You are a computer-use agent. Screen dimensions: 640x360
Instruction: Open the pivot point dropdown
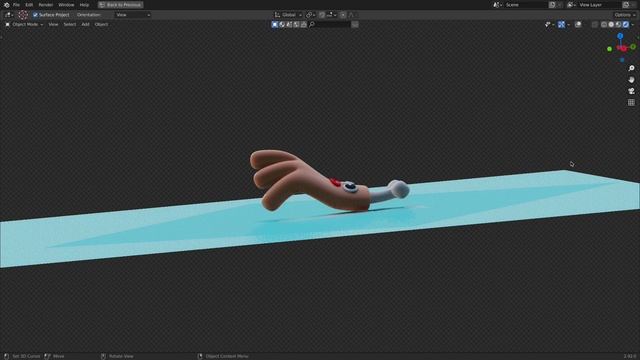point(311,15)
